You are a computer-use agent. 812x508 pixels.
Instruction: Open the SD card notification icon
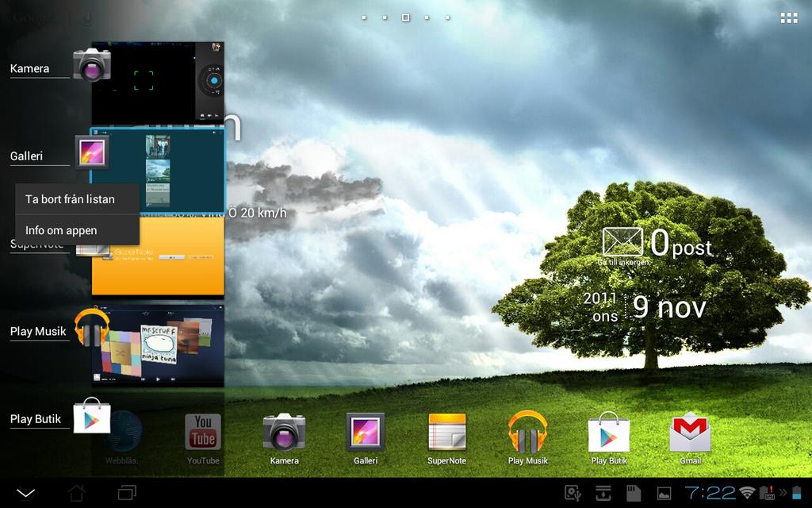tap(634, 493)
